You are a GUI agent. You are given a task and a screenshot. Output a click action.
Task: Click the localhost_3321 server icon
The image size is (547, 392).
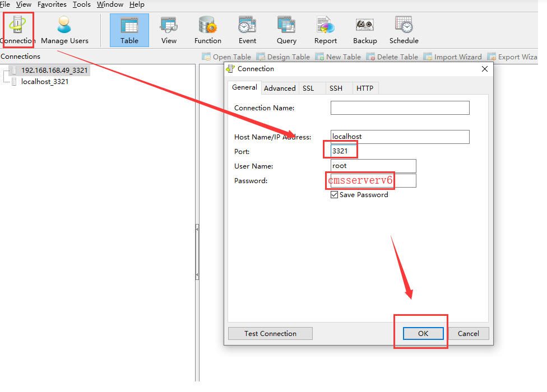coord(14,82)
